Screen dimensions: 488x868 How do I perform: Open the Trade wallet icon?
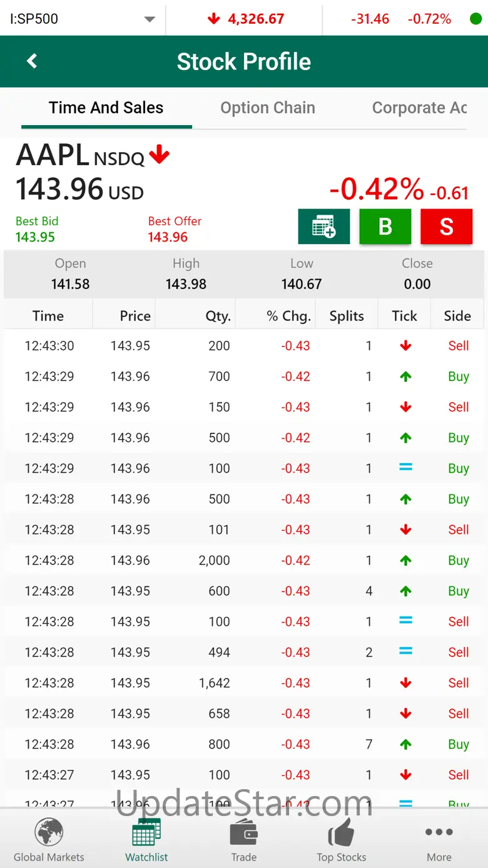243,834
